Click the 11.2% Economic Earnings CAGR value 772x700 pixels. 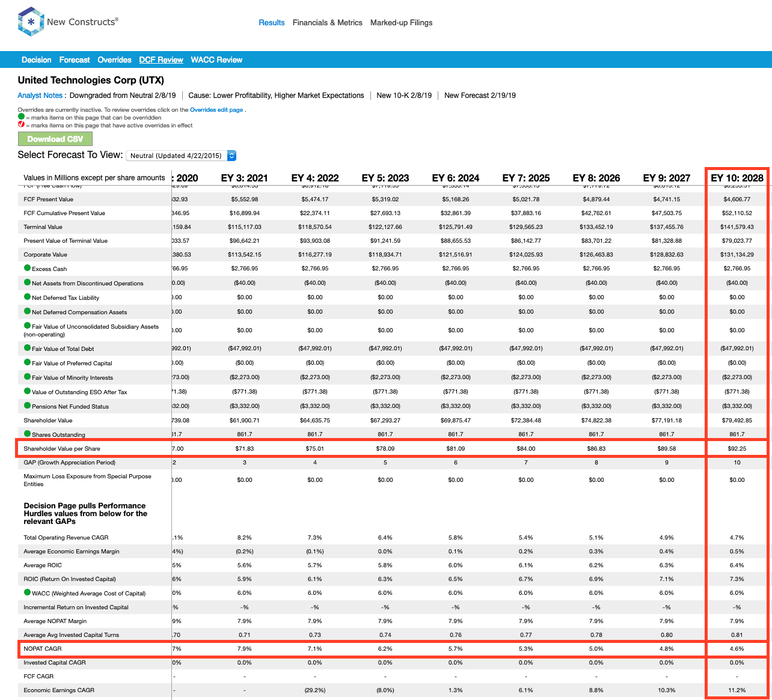point(737,690)
